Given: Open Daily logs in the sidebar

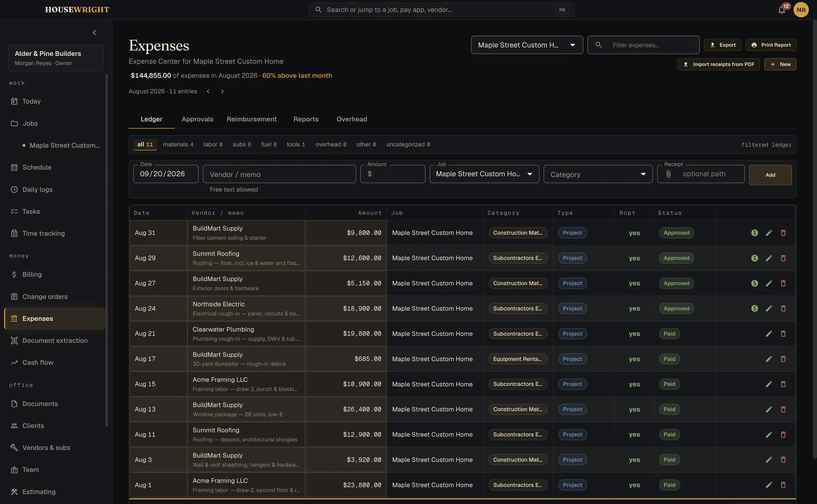Looking at the screenshot, I should click(x=55, y=189).
